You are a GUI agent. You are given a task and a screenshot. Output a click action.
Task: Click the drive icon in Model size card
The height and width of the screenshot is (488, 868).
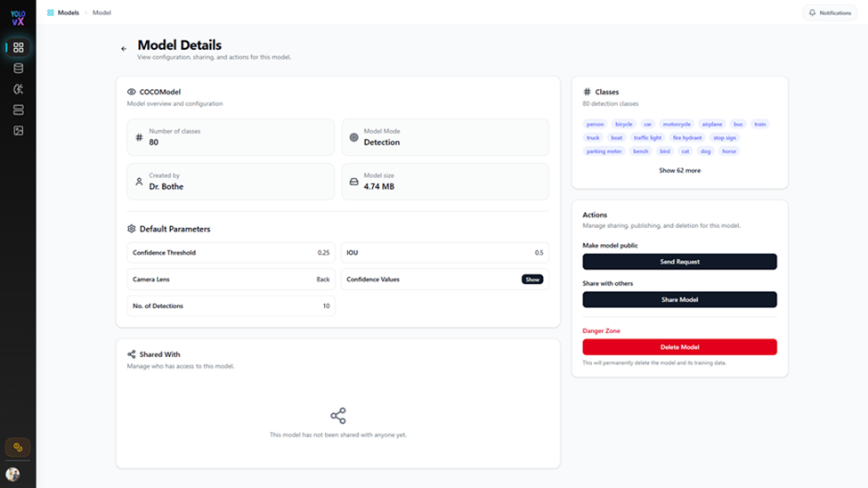353,182
